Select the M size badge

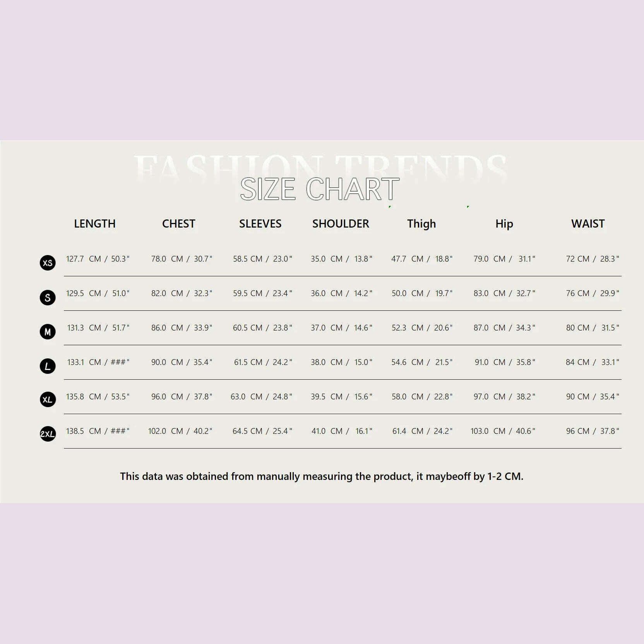coord(48,332)
